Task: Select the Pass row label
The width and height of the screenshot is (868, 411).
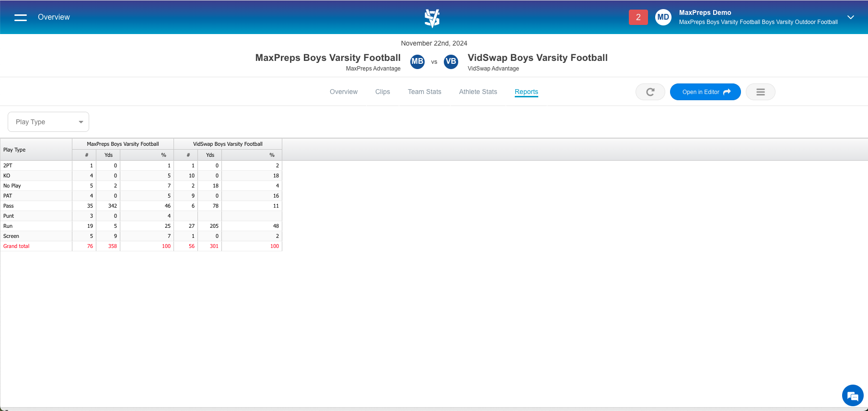Action: (x=9, y=206)
